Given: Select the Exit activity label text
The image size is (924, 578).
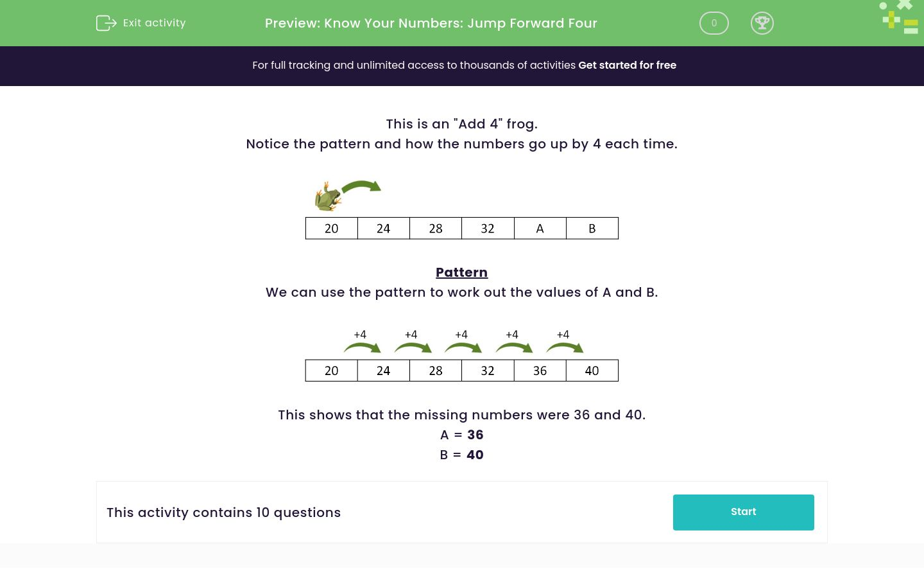Looking at the screenshot, I should [x=154, y=23].
